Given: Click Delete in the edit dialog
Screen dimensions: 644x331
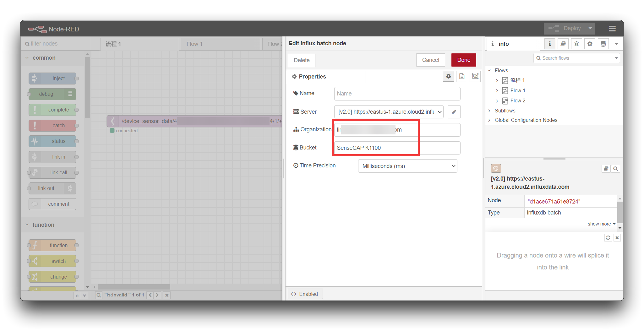Looking at the screenshot, I should (302, 60).
